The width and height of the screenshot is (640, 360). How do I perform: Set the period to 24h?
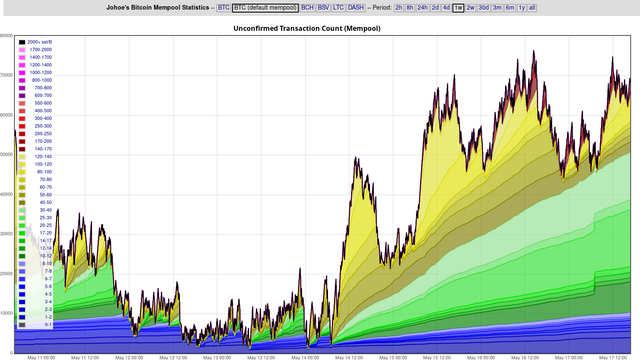point(422,8)
